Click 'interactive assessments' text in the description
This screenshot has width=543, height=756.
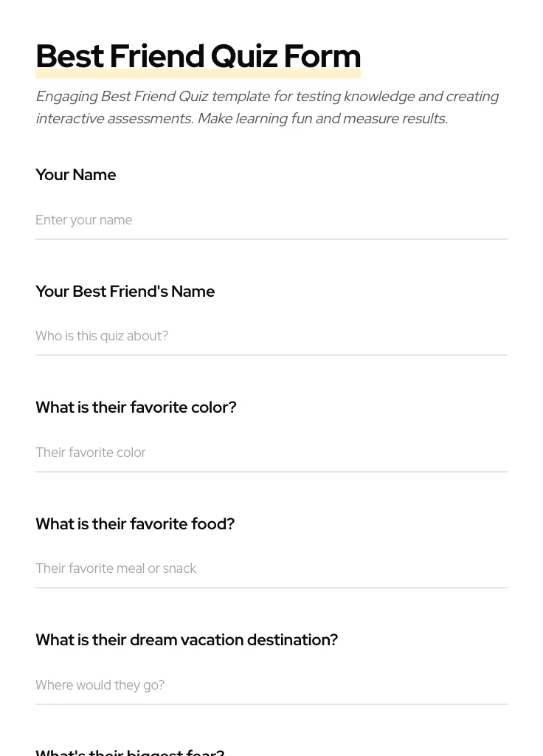click(x=114, y=119)
